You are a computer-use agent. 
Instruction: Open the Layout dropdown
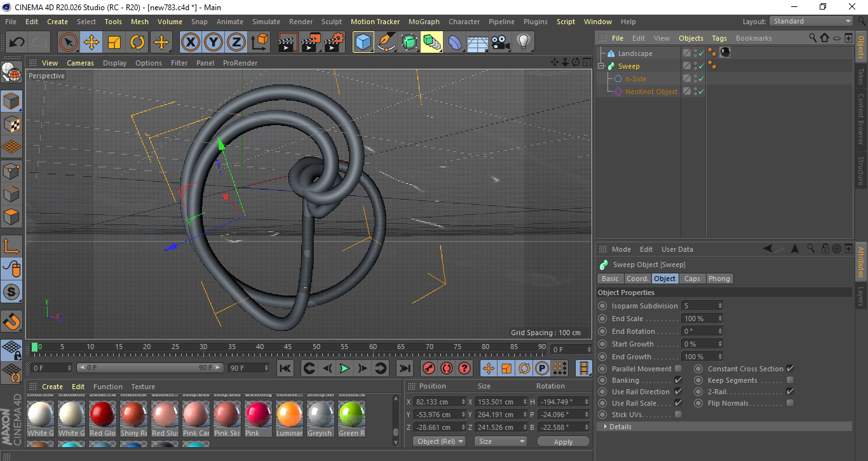811,21
